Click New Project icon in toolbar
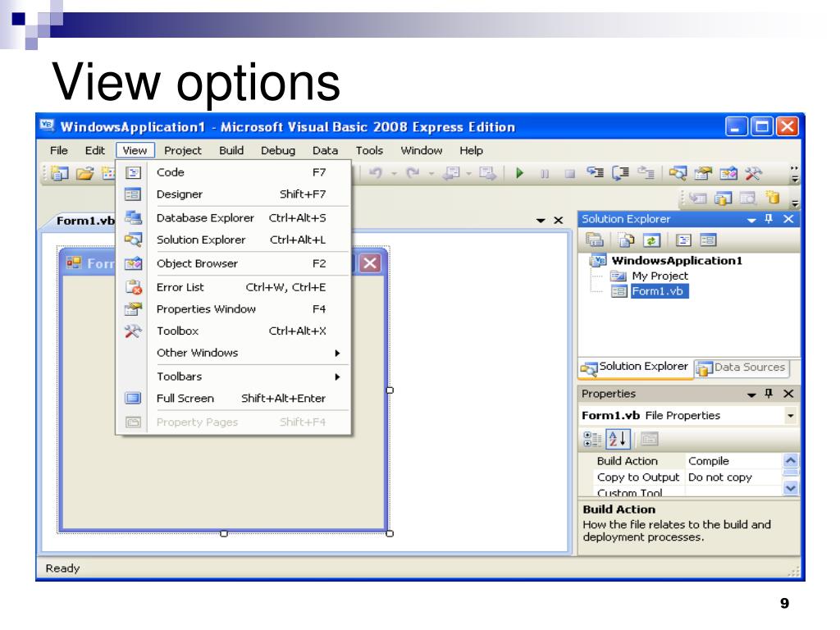The image size is (840, 630). click(x=59, y=173)
